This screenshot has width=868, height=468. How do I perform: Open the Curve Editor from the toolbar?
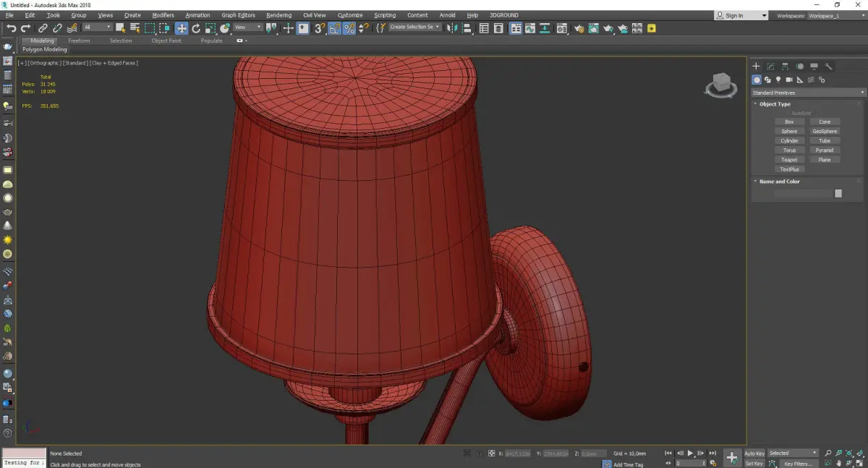[529, 28]
